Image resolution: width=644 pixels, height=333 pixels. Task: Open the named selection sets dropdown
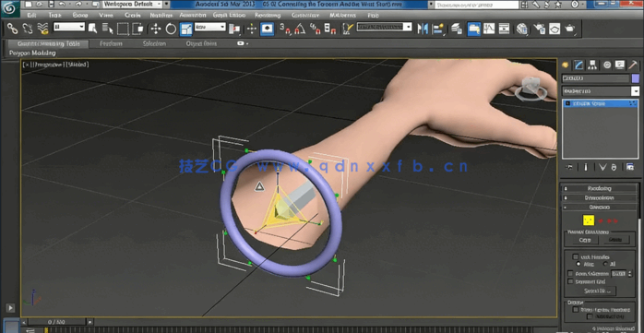pyautogui.click(x=384, y=27)
